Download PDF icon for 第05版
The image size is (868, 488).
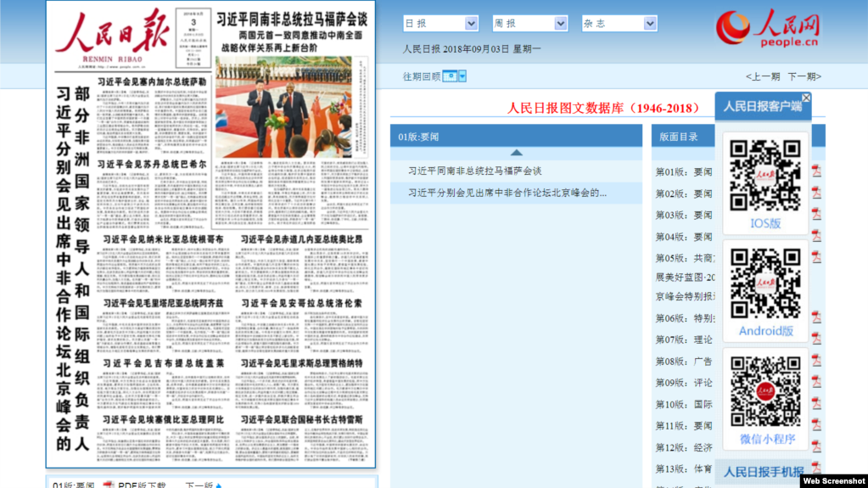coord(816,257)
